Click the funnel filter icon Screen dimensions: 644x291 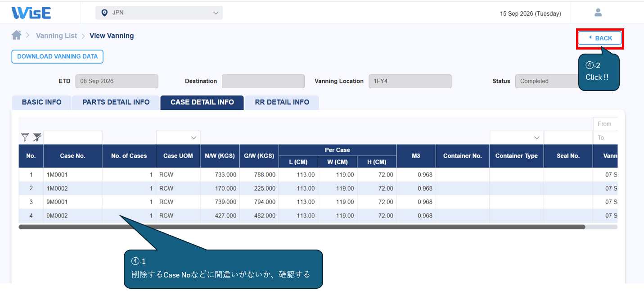pos(25,137)
